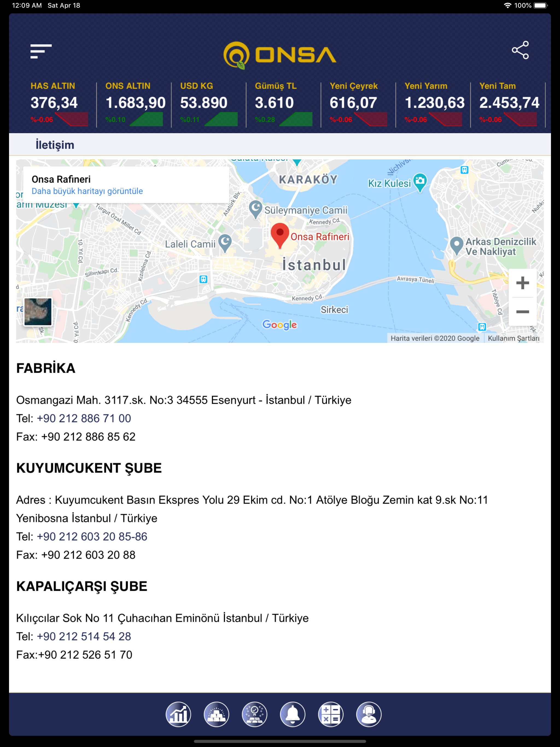Screen dimensions: 560x747
Task: Open the price chart icon in bottom bar
Action: click(x=178, y=714)
